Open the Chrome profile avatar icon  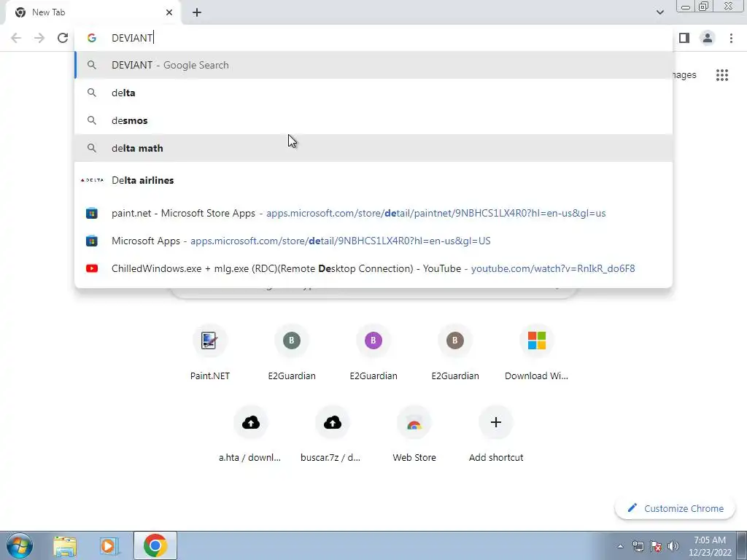point(708,38)
